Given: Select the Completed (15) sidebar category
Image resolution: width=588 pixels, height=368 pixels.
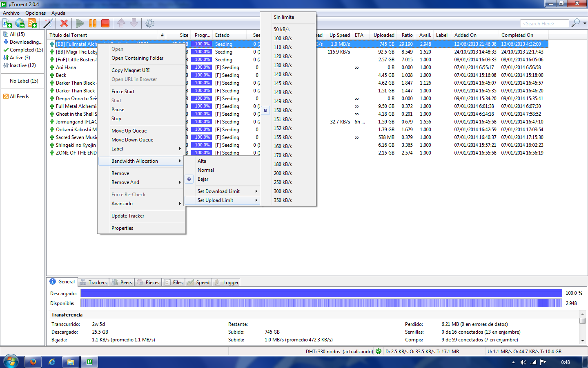Looking at the screenshot, I should tap(23, 50).
